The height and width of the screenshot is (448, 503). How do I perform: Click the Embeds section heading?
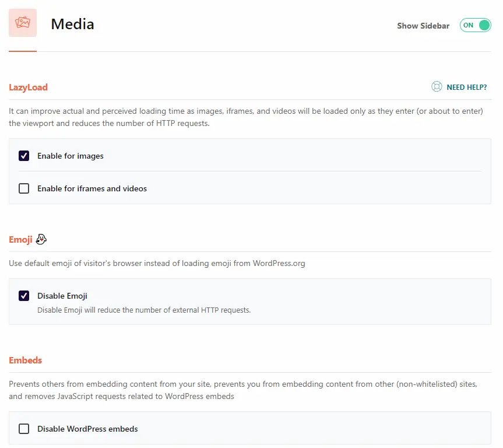coord(25,360)
